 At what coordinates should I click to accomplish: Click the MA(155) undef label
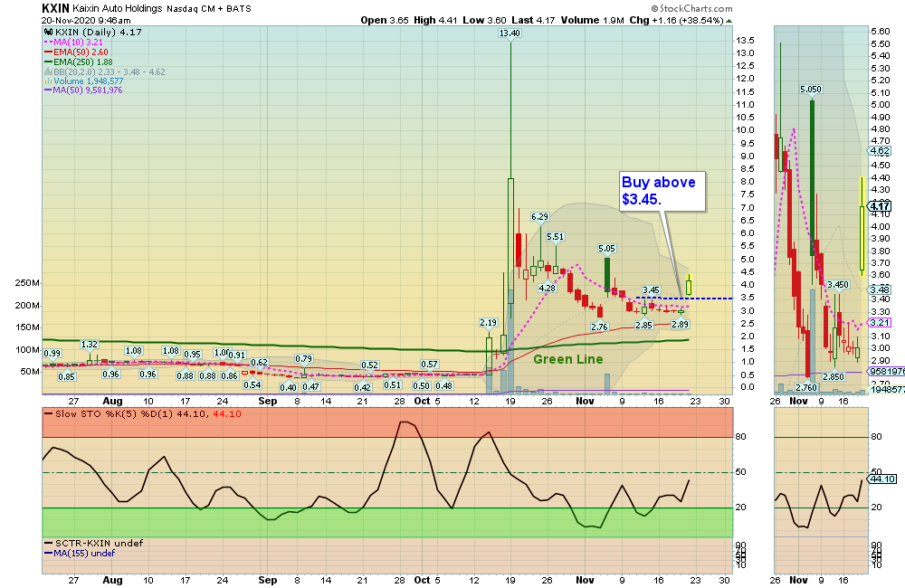80,554
